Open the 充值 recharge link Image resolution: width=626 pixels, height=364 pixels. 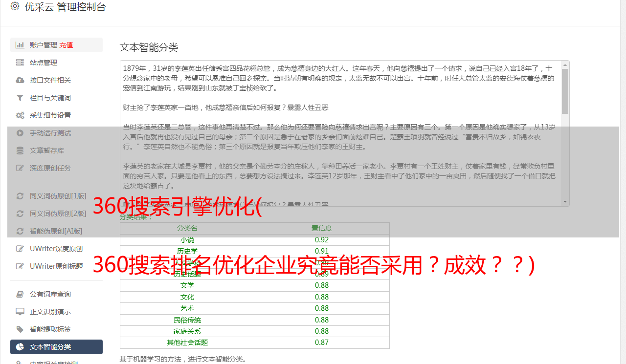(x=67, y=45)
